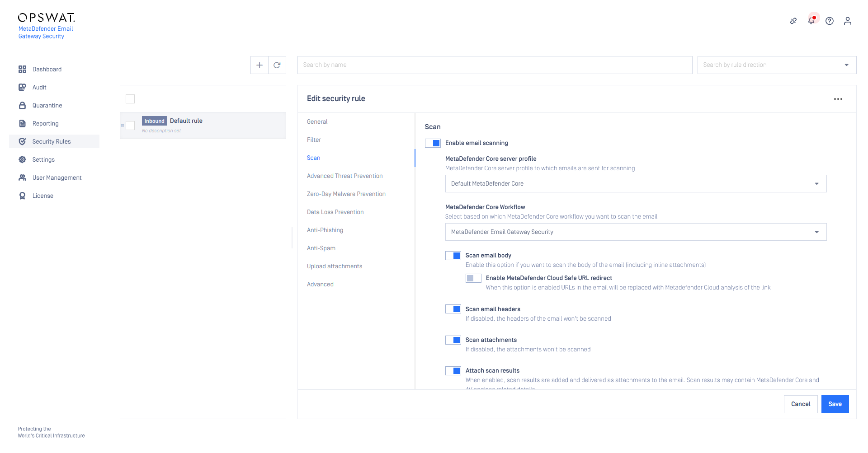Screen dimensions: 868x453
Task: Open the Upload attachments tab
Action: (334, 266)
